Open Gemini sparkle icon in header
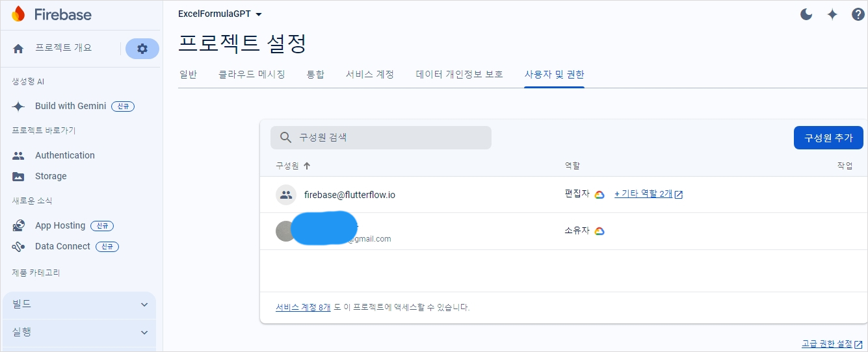The width and height of the screenshot is (868, 352). click(x=832, y=14)
